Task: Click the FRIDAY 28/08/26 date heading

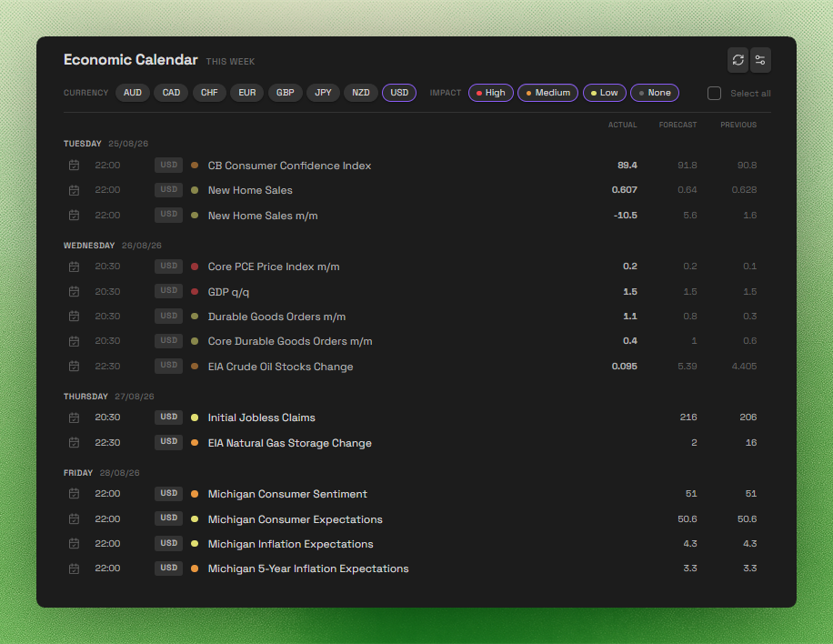Action: tap(102, 473)
